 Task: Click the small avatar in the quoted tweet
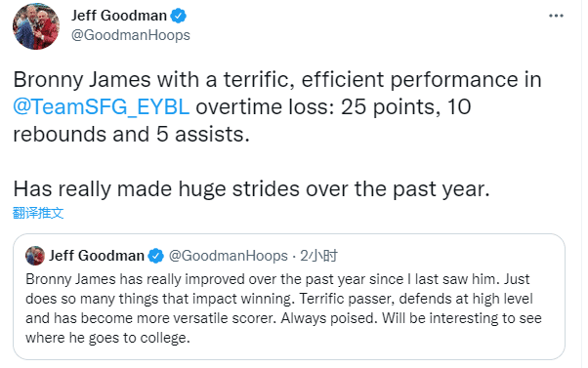pyautogui.click(x=35, y=256)
